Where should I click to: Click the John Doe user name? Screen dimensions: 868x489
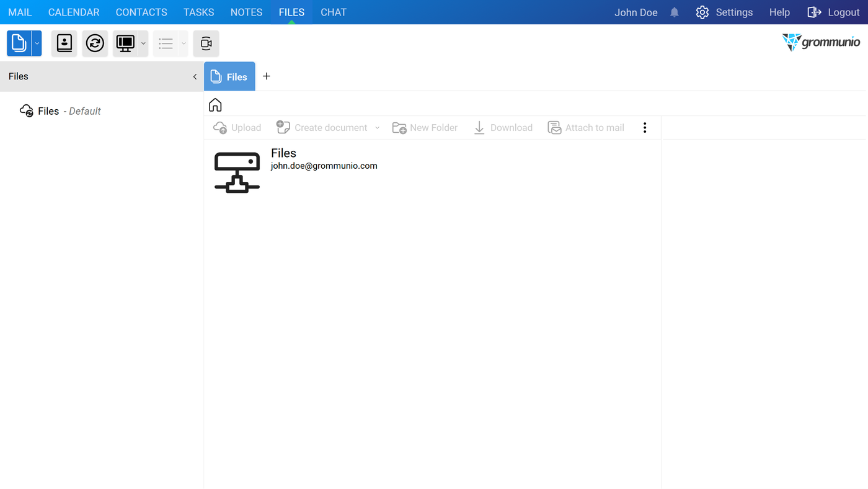click(x=636, y=12)
